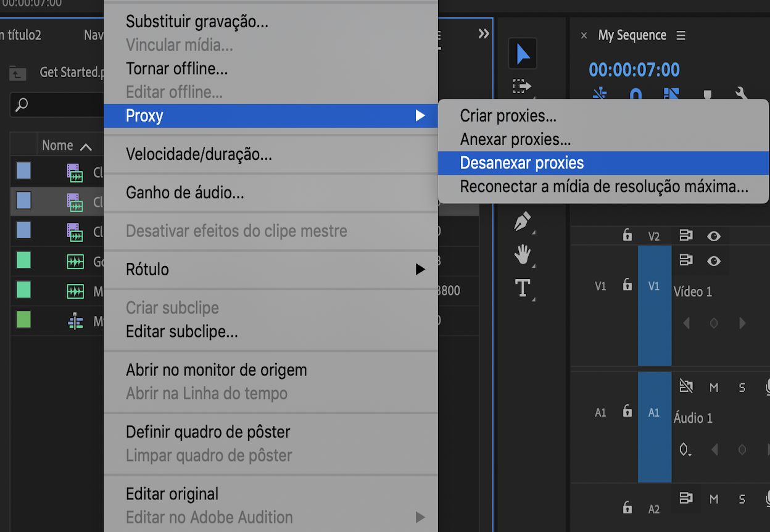This screenshot has height=532, width=770.
Task: Choose Velocidade/duração from the context menu
Action: pyautogui.click(x=199, y=154)
